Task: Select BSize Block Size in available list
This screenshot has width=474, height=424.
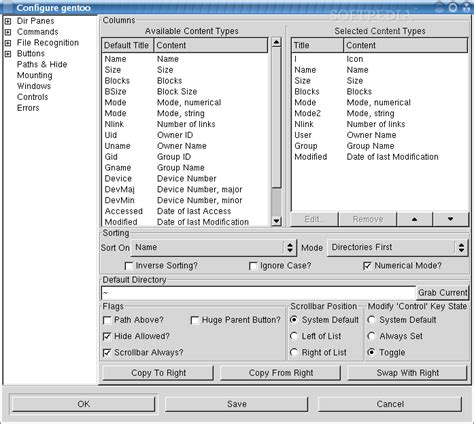Action: (185, 92)
